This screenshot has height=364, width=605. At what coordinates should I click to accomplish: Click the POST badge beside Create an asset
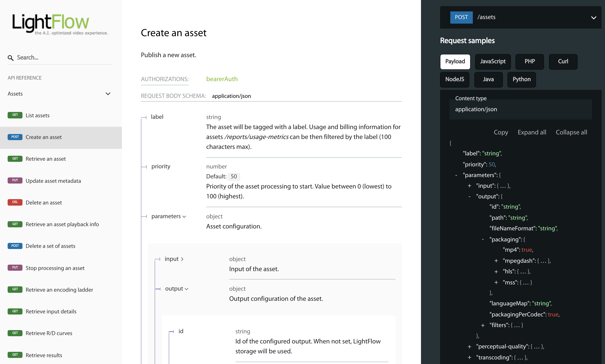(15, 137)
